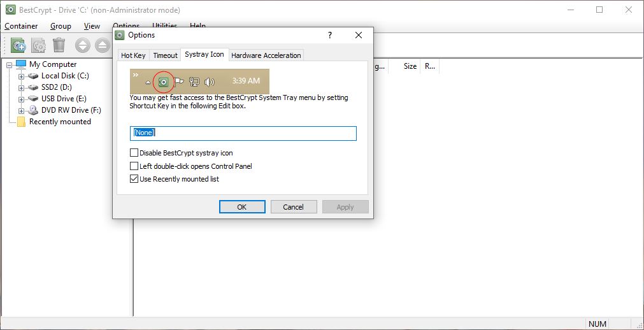Expand the USB Drive (E:) node

(x=21, y=99)
